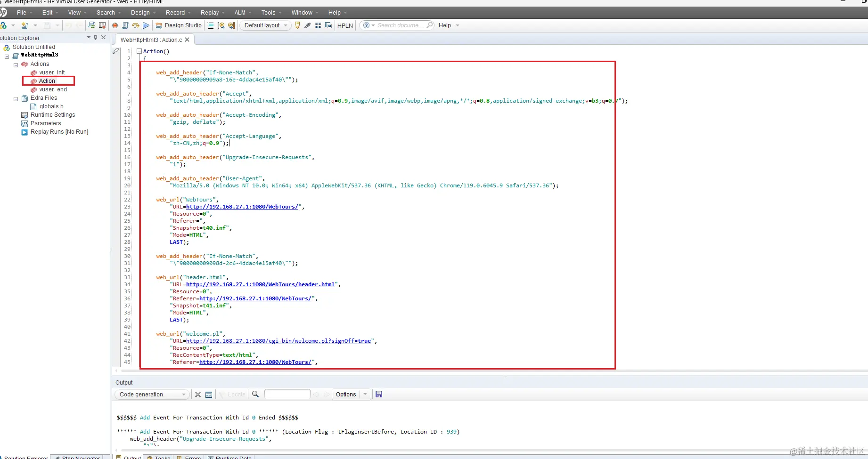Open Solution Explorer panel options dropdown arrow

click(x=89, y=38)
